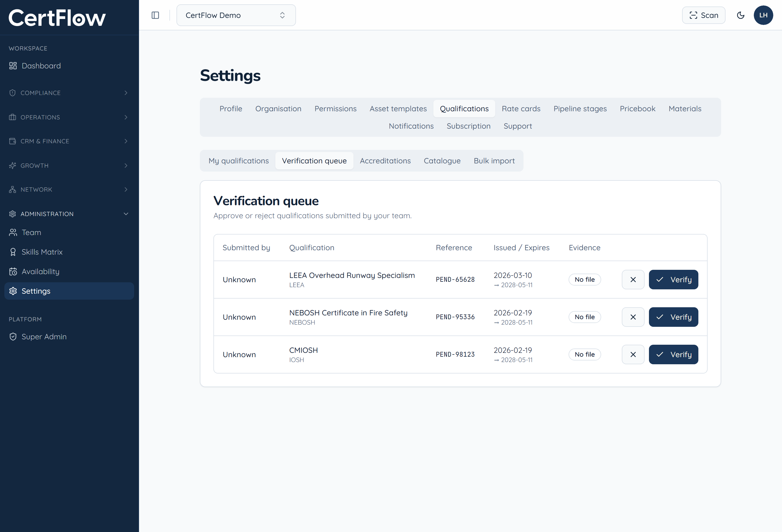Toggle the sidebar panel icon
Image resolution: width=782 pixels, height=532 pixels.
point(155,15)
